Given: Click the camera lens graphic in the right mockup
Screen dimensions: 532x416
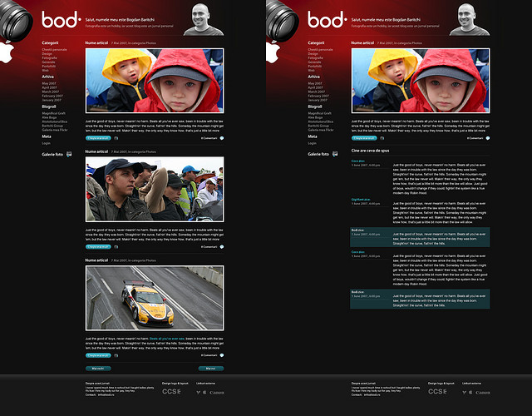Looking at the screenshot, I should point(284,21).
